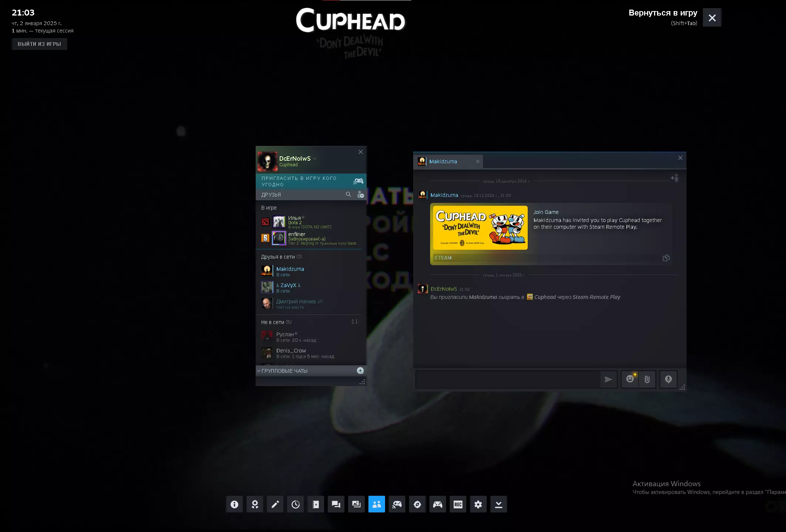Image resolution: width=786 pixels, height=532 pixels.
Task: Open the controller settings icon
Action: pyautogui.click(x=438, y=504)
